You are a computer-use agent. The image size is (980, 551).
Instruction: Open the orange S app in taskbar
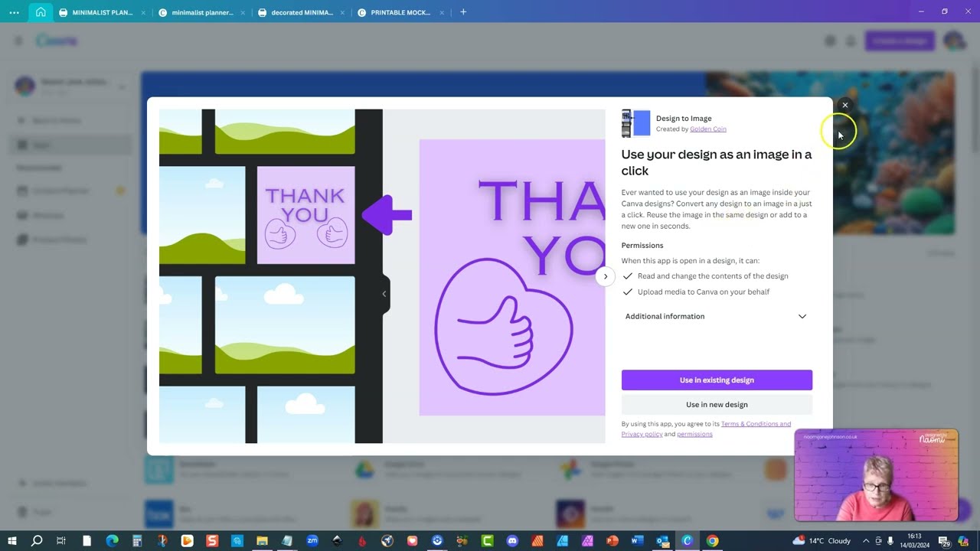point(212,541)
